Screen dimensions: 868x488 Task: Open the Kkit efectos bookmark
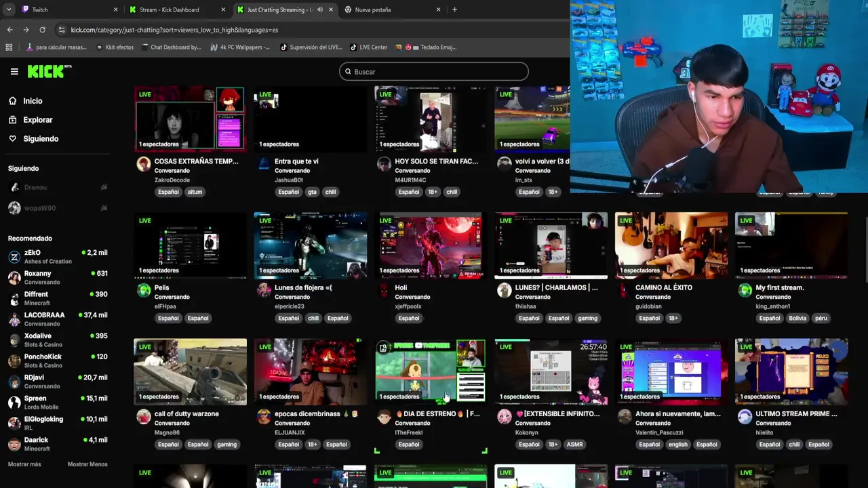point(115,47)
